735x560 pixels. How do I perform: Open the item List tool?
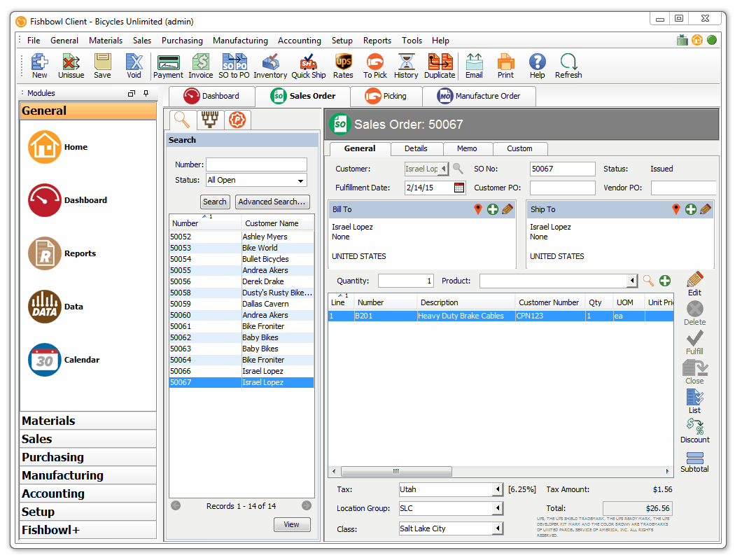point(694,402)
